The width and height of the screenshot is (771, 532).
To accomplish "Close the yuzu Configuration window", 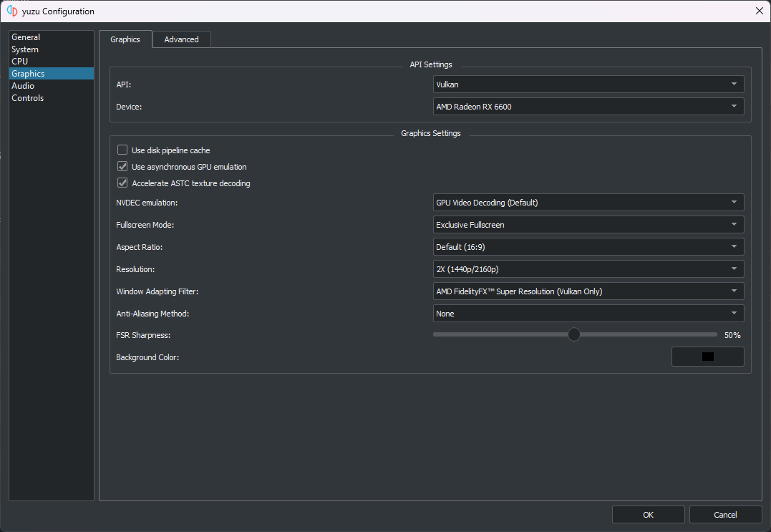I will pos(759,11).
